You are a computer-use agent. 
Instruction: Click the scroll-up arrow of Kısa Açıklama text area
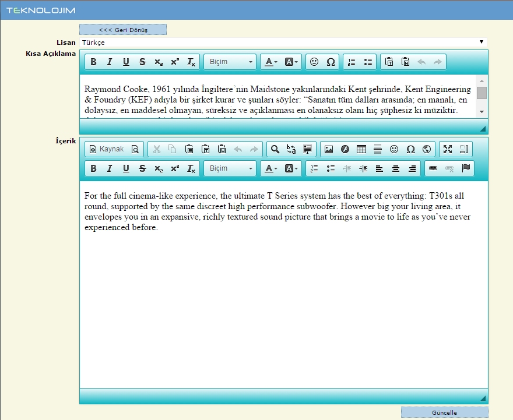point(482,81)
